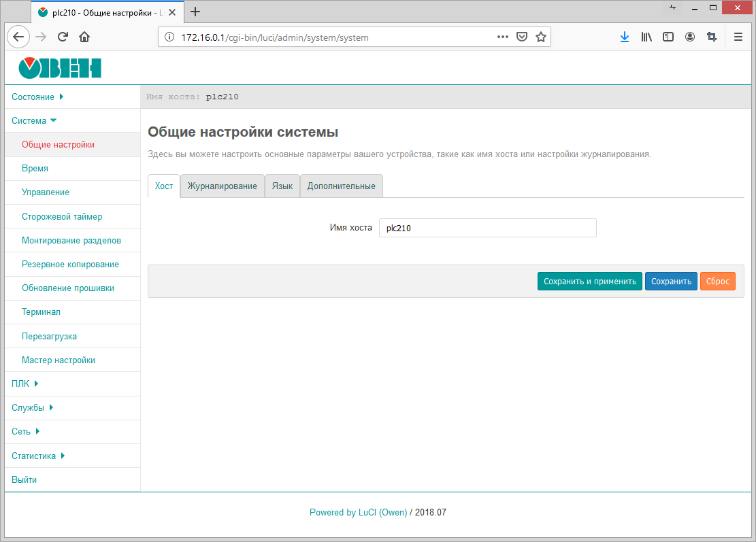The image size is (756, 542).
Task: Open a new browser tab
Action: [x=196, y=12]
